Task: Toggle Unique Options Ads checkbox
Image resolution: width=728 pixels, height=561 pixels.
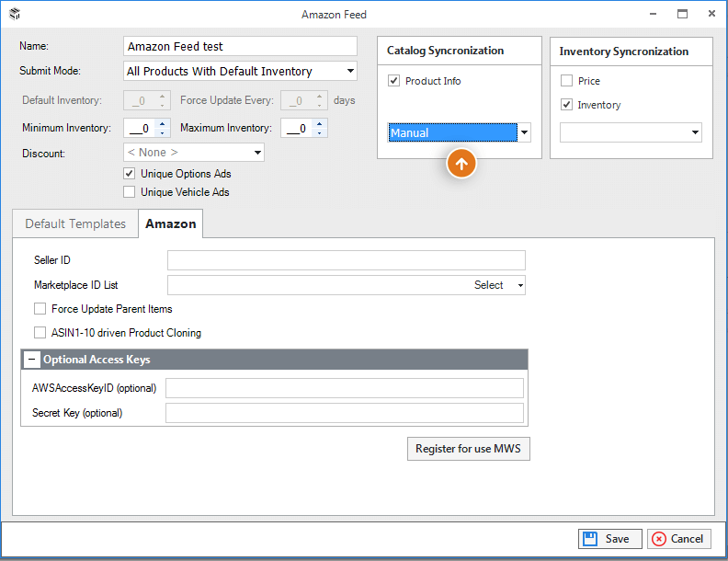Action: 129,174
